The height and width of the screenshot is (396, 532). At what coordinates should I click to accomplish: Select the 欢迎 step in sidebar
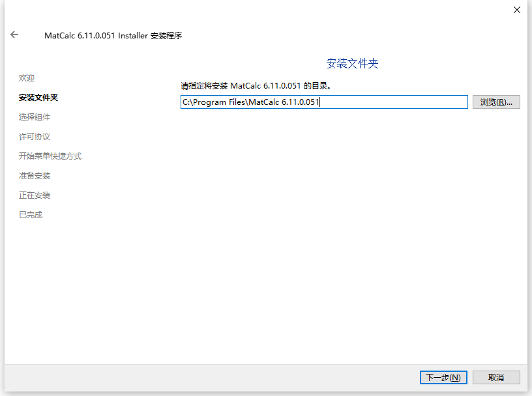pos(27,78)
